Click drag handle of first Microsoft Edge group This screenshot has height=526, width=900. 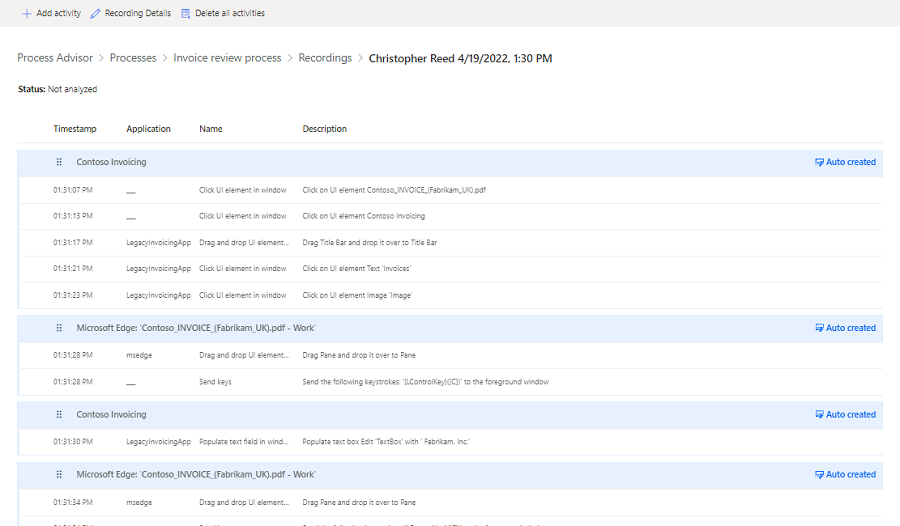tap(59, 328)
